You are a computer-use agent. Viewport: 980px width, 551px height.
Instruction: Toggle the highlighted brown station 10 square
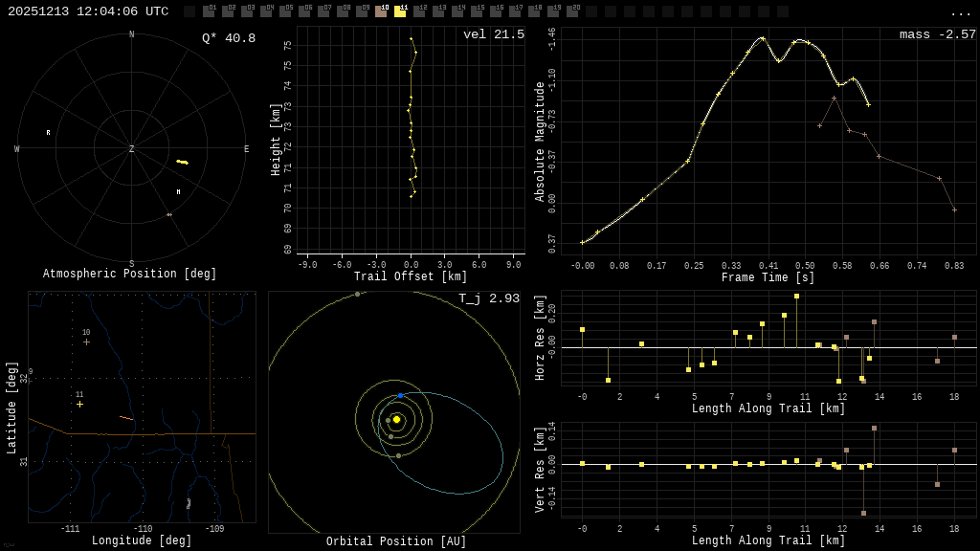point(381,11)
